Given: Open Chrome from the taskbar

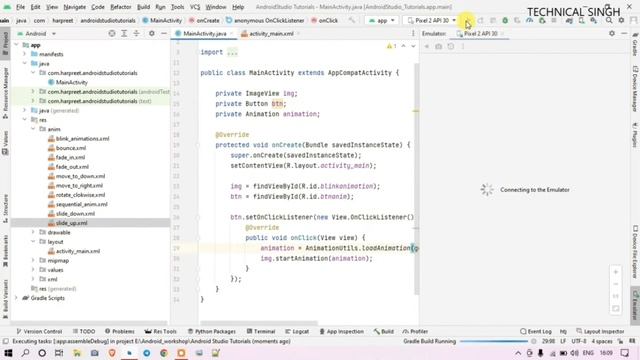Looking at the screenshot, I should pos(164,353).
